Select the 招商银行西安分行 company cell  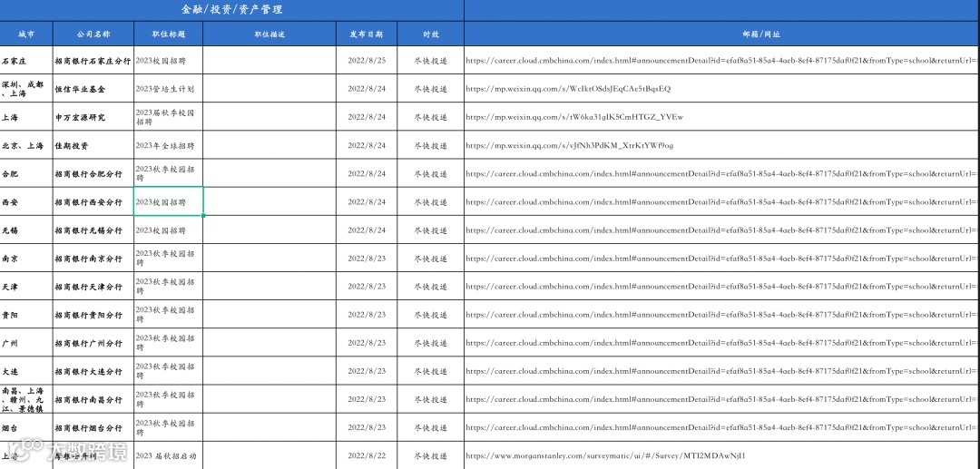93,201
